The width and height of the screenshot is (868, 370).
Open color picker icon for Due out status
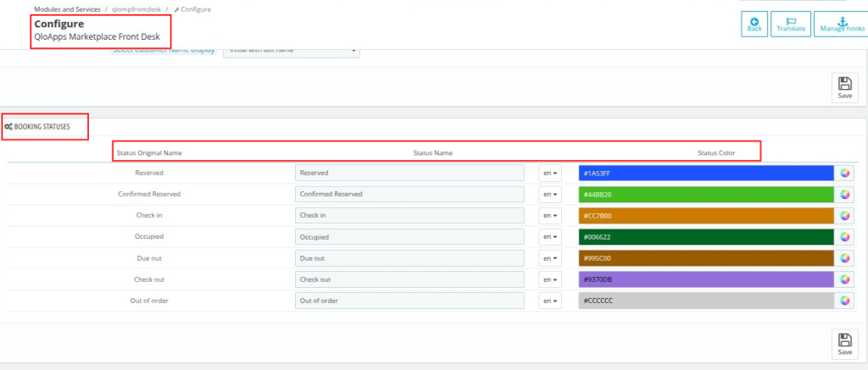(x=844, y=258)
